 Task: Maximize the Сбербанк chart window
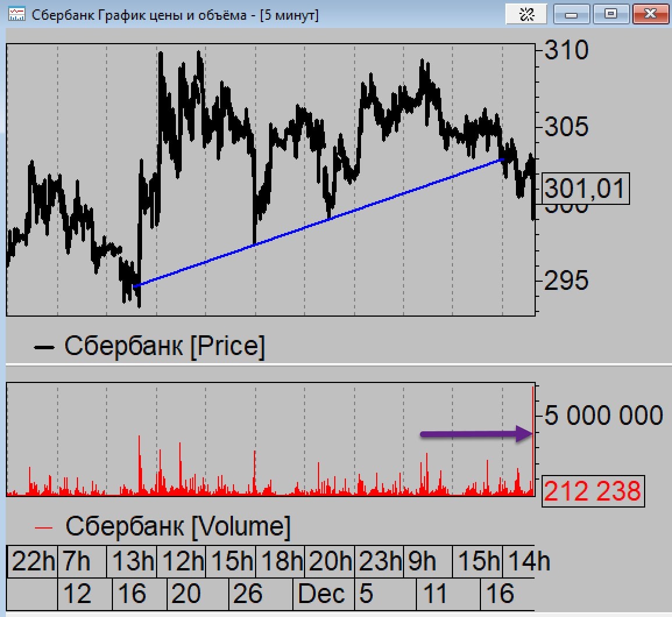(x=611, y=14)
